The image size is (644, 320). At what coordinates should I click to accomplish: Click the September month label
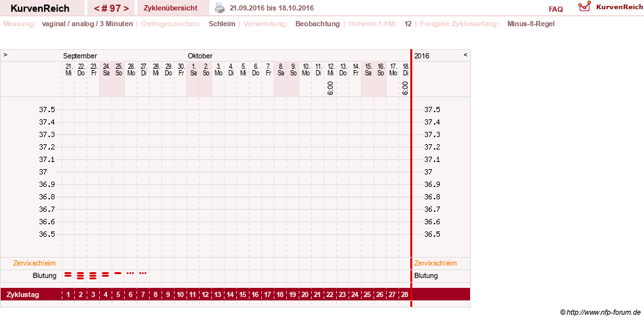tap(80, 56)
